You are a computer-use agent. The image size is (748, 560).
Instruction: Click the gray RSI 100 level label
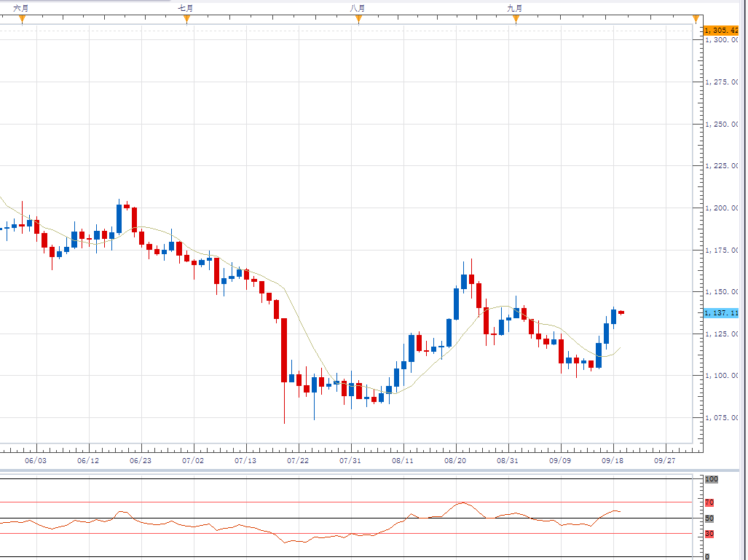(x=711, y=479)
